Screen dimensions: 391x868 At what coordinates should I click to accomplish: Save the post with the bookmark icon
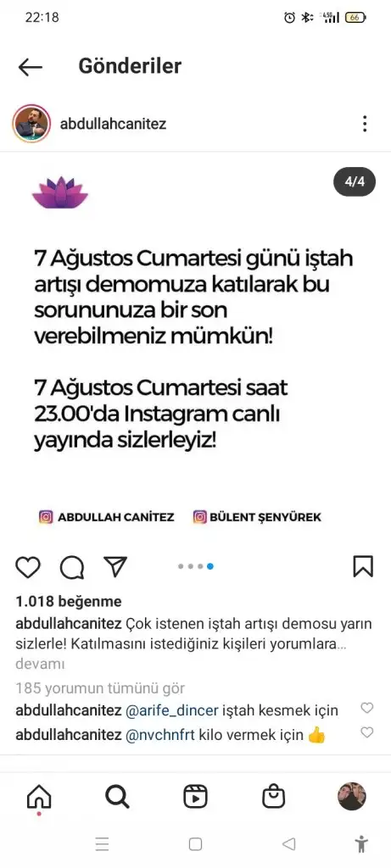pyautogui.click(x=363, y=566)
